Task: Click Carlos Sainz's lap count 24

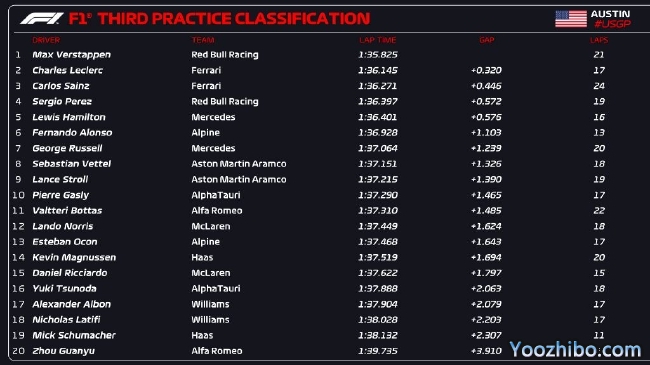Action: (x=599, y=86)
